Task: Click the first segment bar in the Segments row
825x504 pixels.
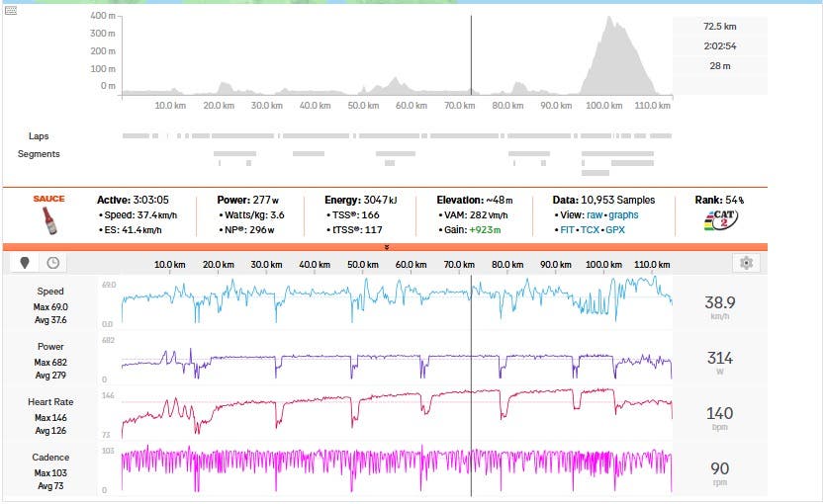Action: tap(234, 153)
